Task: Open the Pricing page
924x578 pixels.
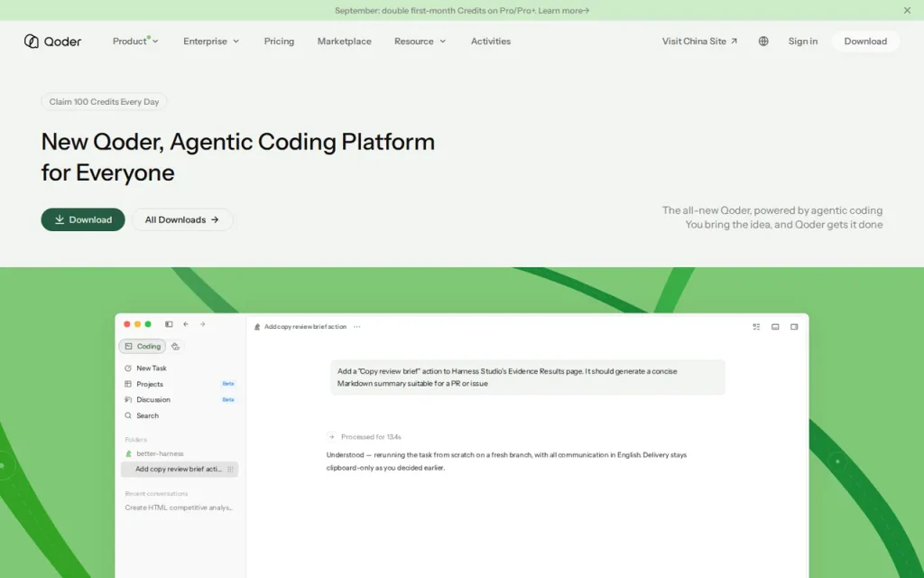Action: 279,42
